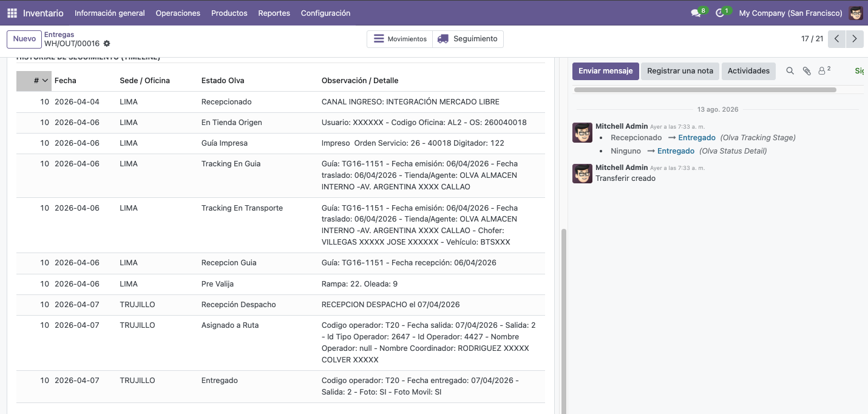The width and height of the screenshot is (868, 414).
Task: Click the Seguimiento truck icon
Action: pos(443,39)
